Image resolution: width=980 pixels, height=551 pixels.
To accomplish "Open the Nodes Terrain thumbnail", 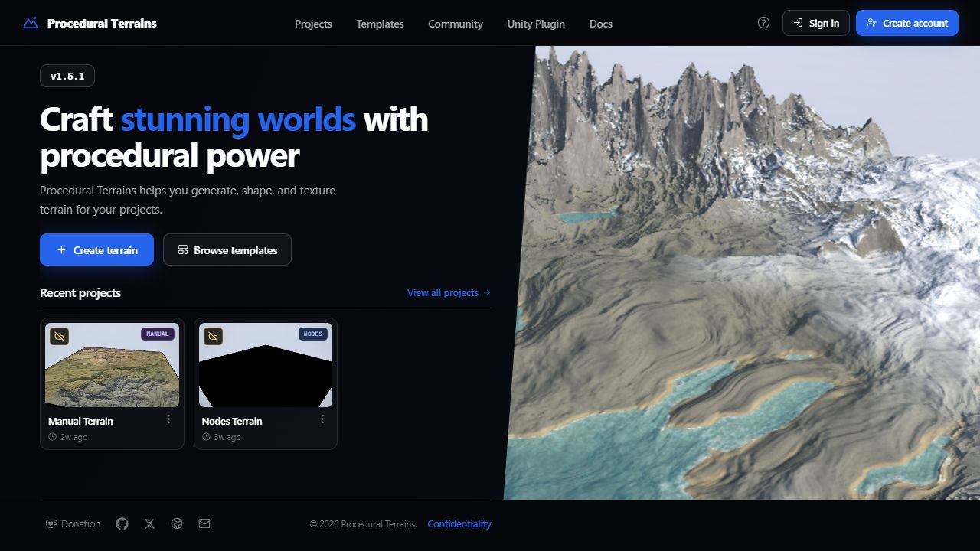I will tap(266, 365).
